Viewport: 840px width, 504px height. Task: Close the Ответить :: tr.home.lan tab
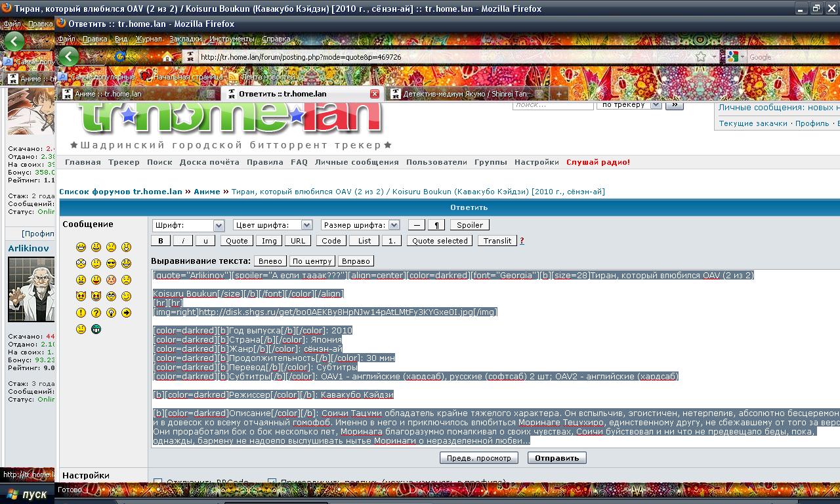[x=375, y=94]
